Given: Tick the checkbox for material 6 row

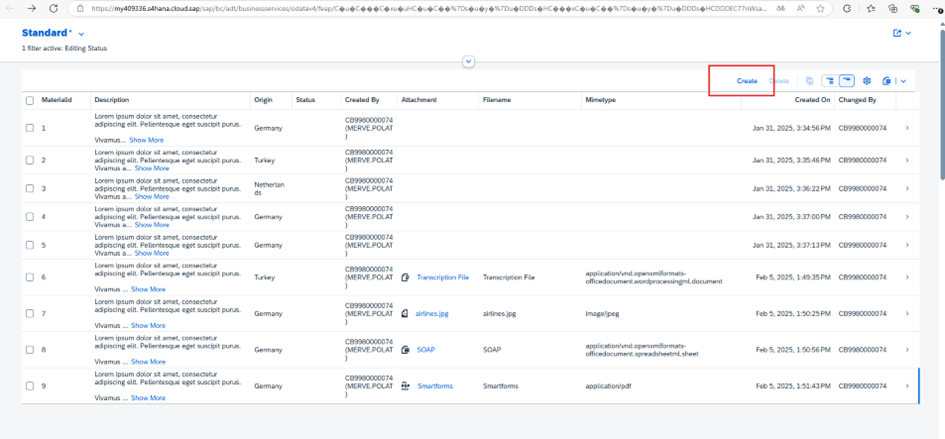Looking at the screenshot, I should [x=30, y=277].
